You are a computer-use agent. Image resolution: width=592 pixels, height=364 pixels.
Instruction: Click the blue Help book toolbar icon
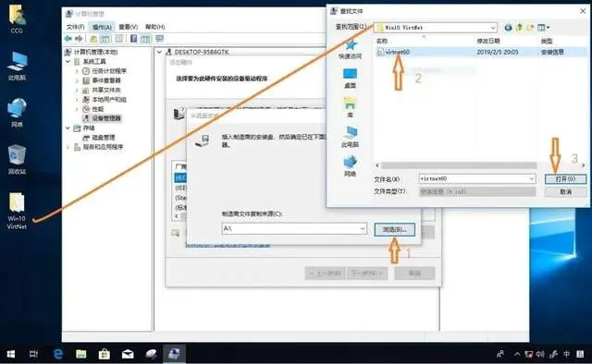[133, 39]
